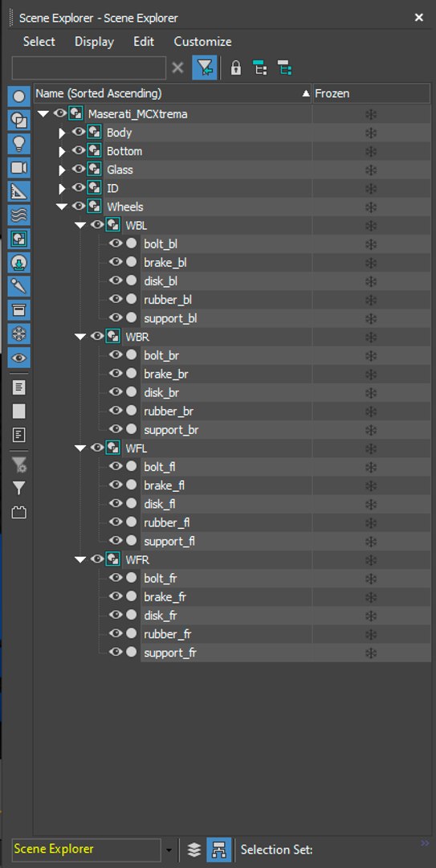Toggle Display Lights filter icon

18,144
